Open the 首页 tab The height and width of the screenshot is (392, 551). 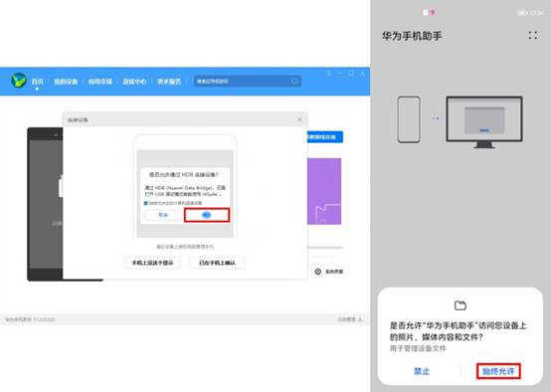37,82
